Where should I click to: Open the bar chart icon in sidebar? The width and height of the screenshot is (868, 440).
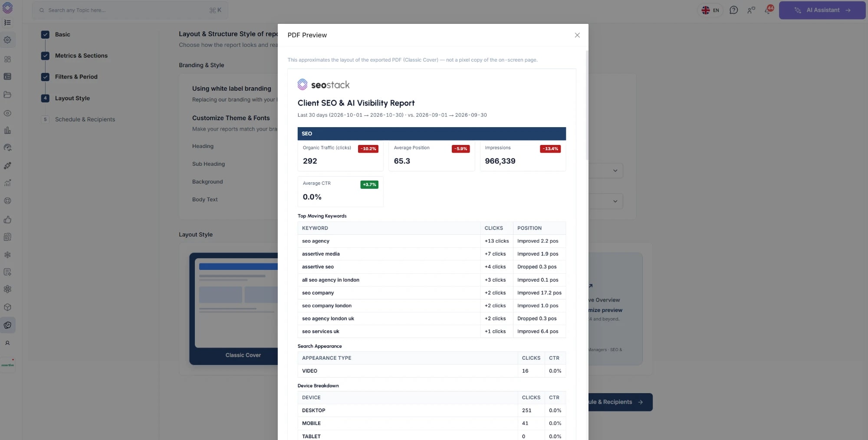coord(7,131)
